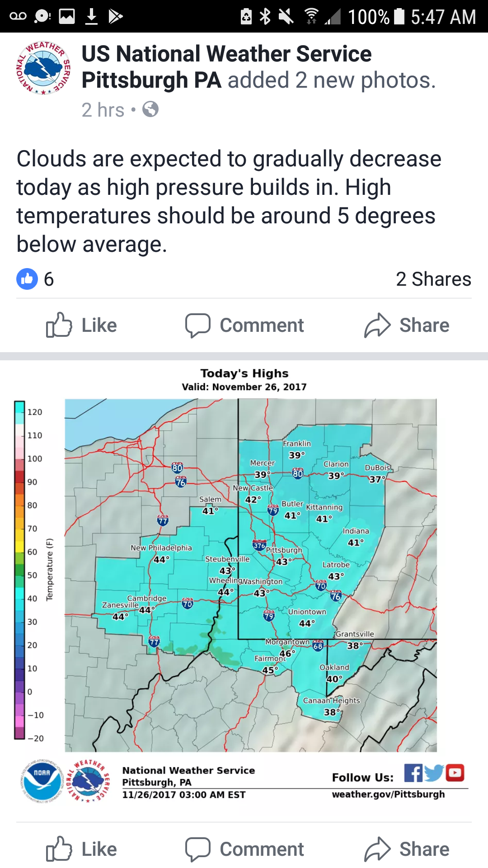
Task: Tap the NOAA logo on the map
Action: coord(42,781)
